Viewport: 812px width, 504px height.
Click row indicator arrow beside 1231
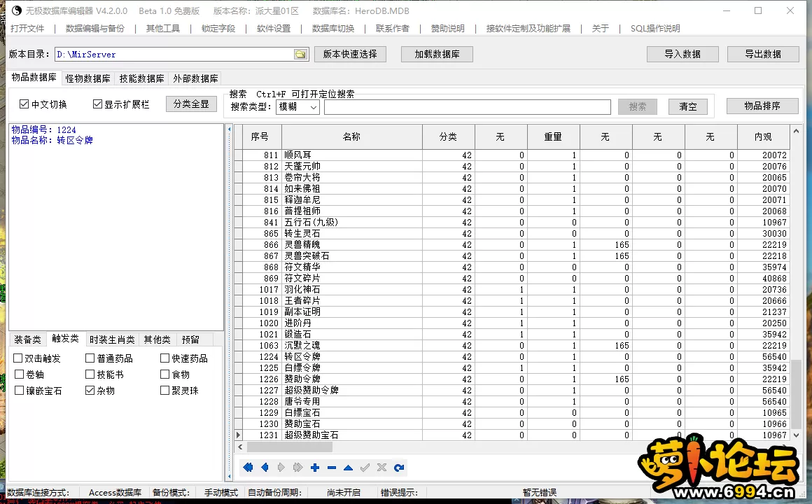tap(238, 435)
